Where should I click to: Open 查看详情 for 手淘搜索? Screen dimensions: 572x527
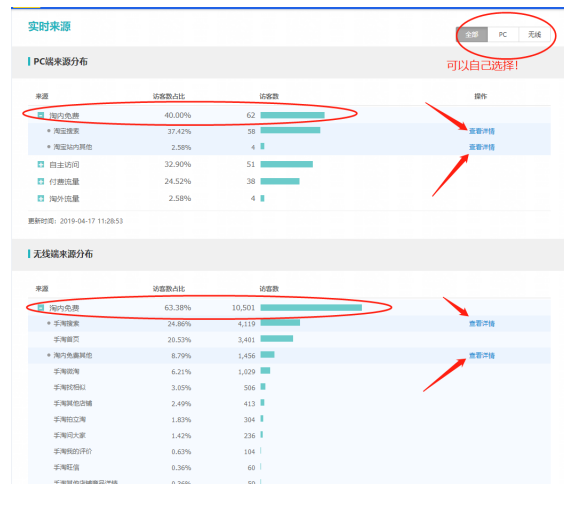[x=482, y=323]
